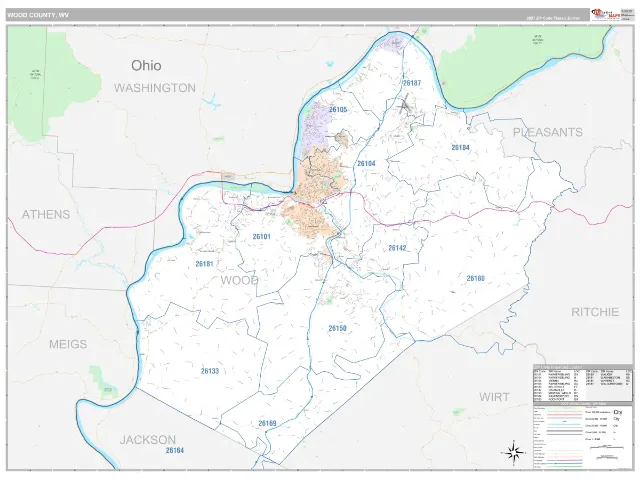Click the WASHINGTON county label

coord(155,88)
